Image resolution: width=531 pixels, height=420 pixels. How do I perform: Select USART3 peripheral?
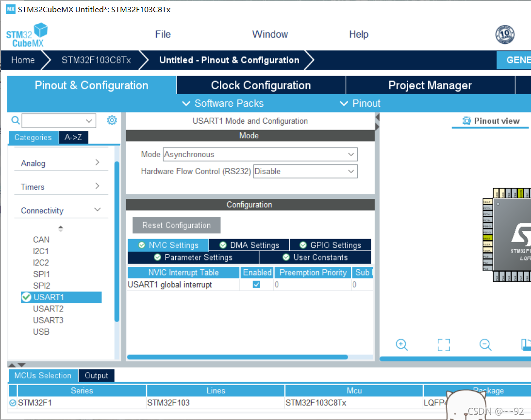[48, 320]
